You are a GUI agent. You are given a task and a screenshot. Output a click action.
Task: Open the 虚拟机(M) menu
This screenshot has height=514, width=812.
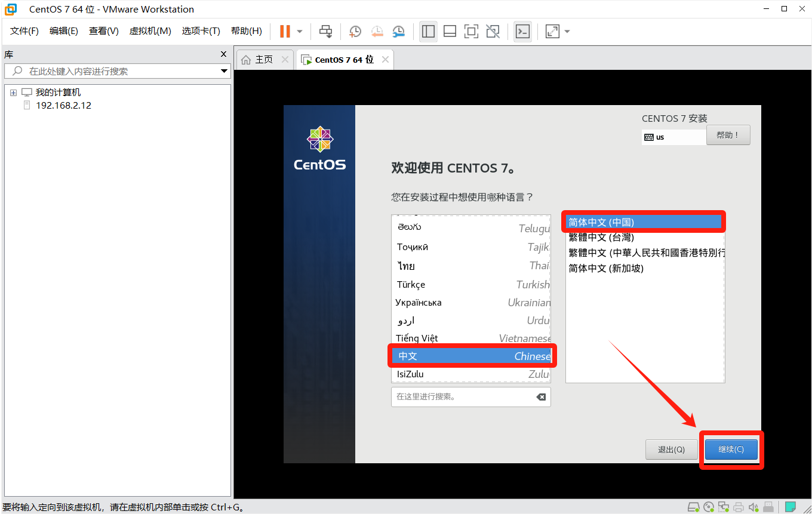point(150,31)
